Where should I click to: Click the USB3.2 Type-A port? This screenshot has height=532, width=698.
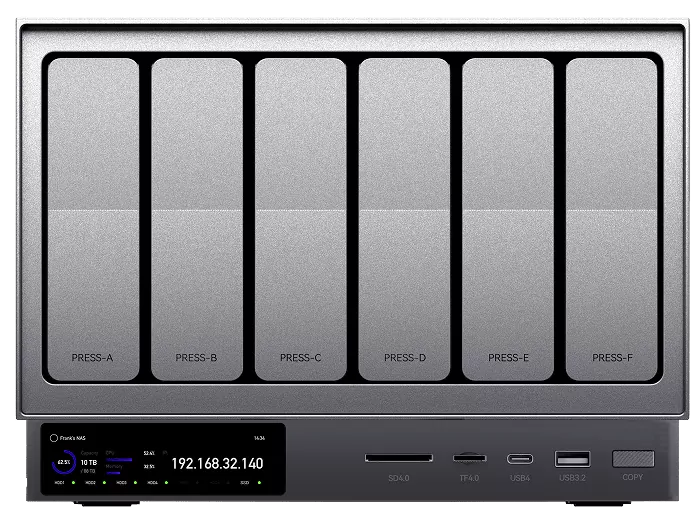tap(572, 459)
